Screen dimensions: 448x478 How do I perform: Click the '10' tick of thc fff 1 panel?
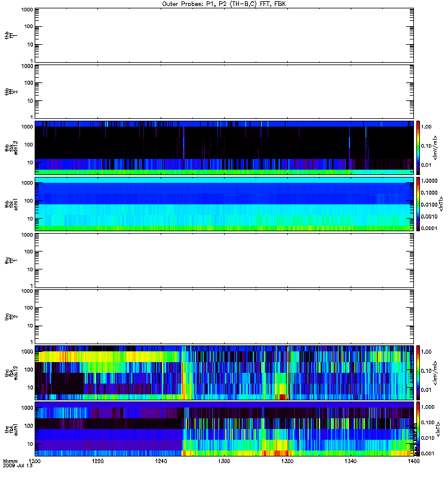[30, 269]
